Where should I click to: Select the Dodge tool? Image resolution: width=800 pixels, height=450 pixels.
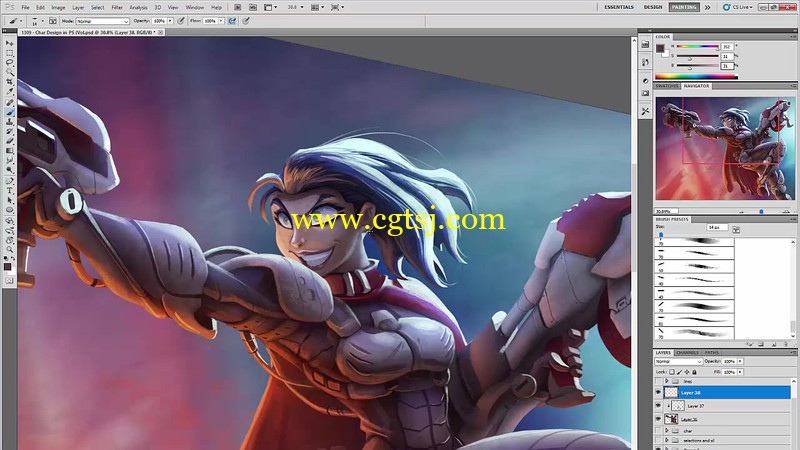point(9,170)
